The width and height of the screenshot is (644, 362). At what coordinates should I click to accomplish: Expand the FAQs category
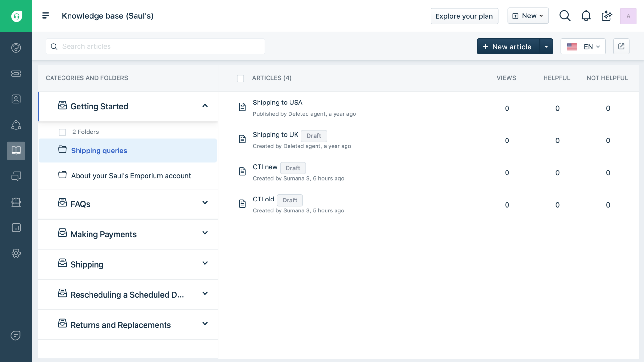(205, 203)
